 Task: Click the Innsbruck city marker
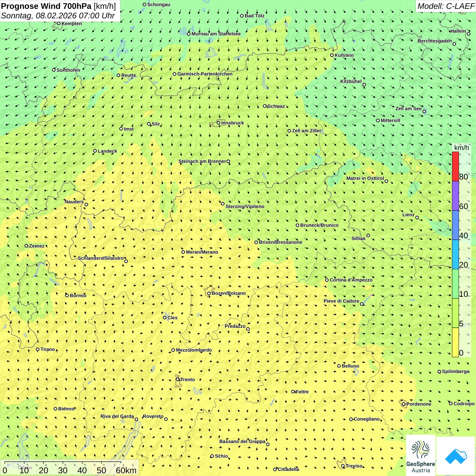[x=219, y=123]
